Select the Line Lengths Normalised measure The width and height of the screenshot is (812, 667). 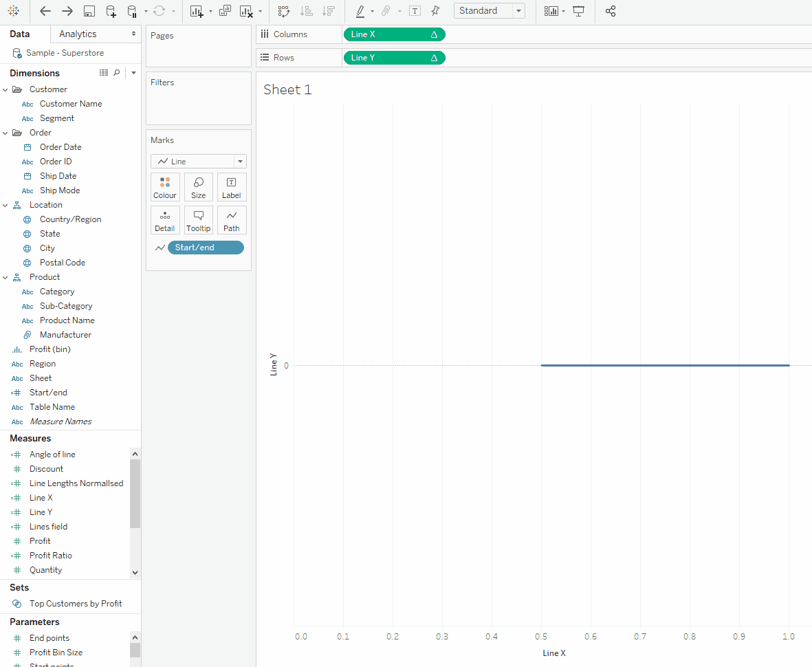coord(76,483)
